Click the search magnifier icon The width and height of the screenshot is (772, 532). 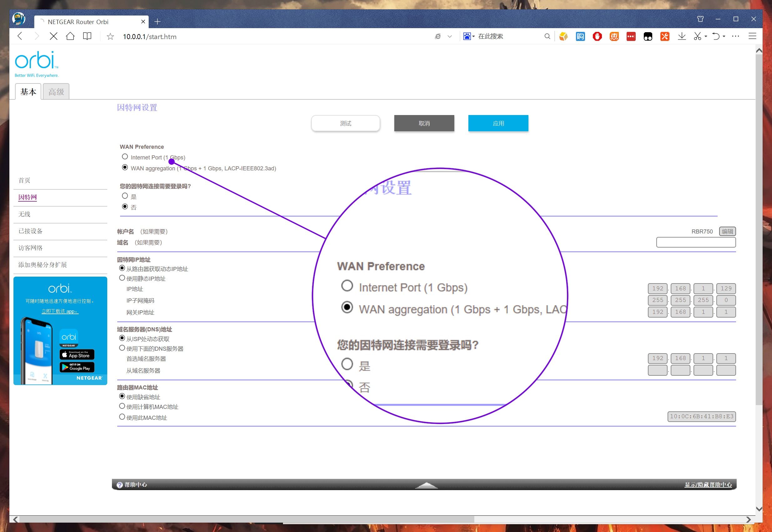[x=547, y=36]
